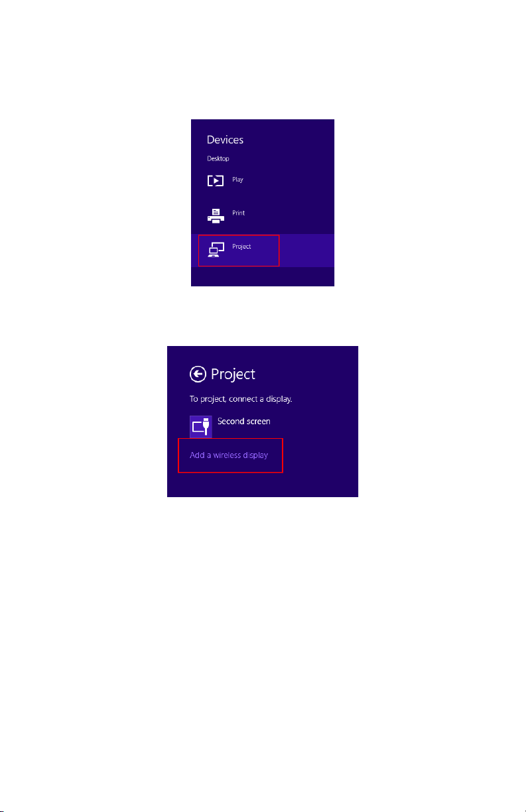Select the Print text label
This screenshot has width=526, height=812.
point(238,213)
